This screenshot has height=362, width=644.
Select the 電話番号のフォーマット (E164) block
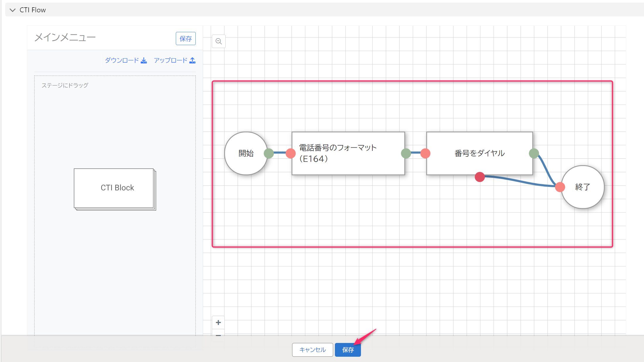click(x=348, y=153)
